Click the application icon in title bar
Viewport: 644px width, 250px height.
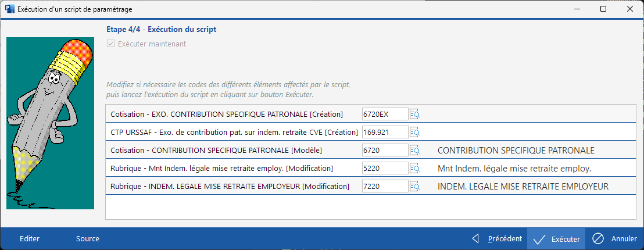pos(9,9)
